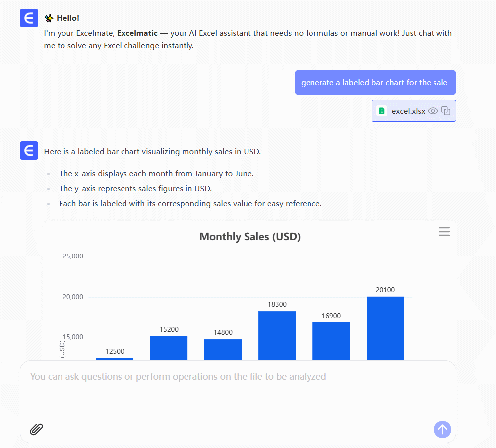
Task: Click the bar chart request message bubble
Action: [x=375, y=82]
